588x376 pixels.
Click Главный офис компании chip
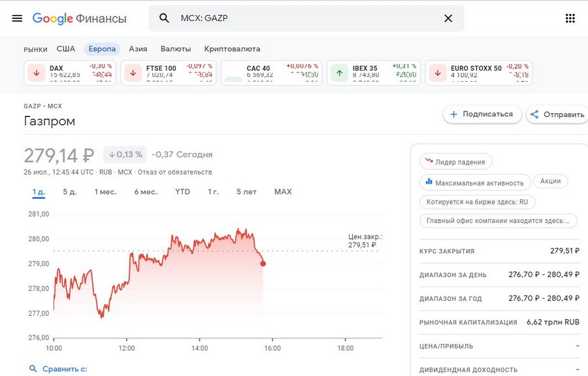click(x=498, y=220)
